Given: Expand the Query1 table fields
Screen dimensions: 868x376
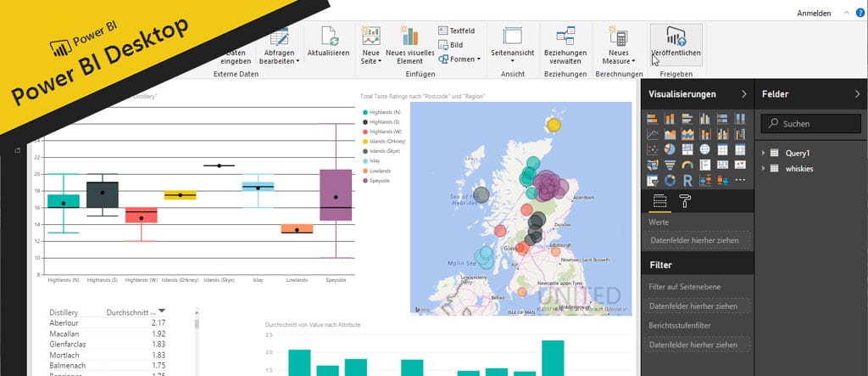Looking at the screenshot, I should [764, 153].
